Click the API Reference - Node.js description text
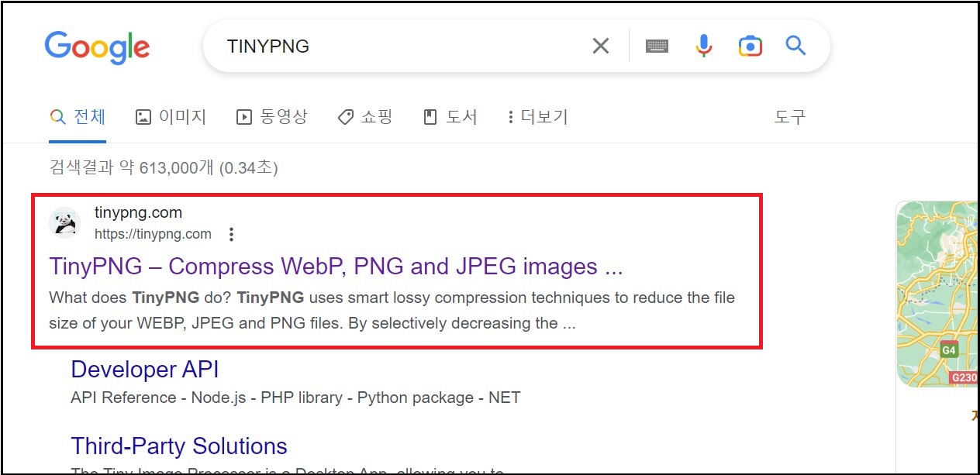 point(295,398)
